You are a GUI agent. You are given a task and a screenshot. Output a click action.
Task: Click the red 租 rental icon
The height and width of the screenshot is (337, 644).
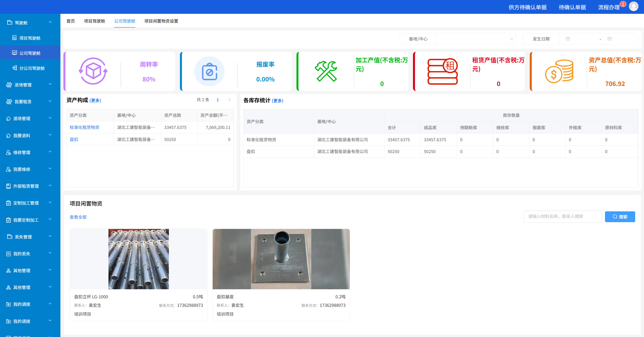point(443,71)
